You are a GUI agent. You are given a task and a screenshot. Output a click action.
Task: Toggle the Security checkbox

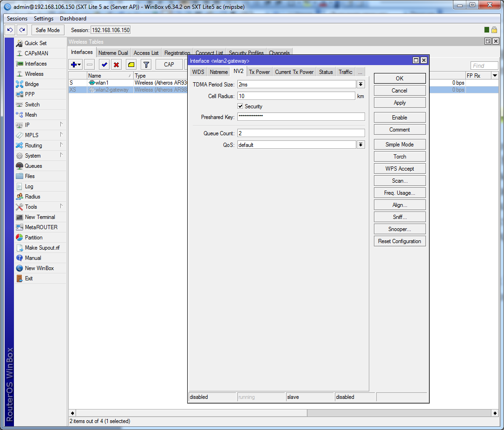coord(240,106)
